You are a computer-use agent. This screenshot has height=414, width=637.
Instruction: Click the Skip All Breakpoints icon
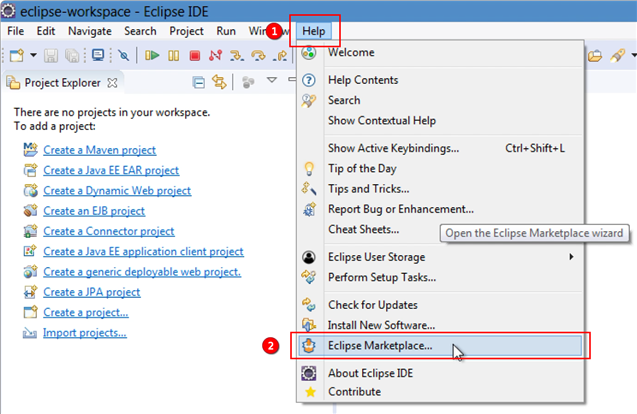(124, 55)
